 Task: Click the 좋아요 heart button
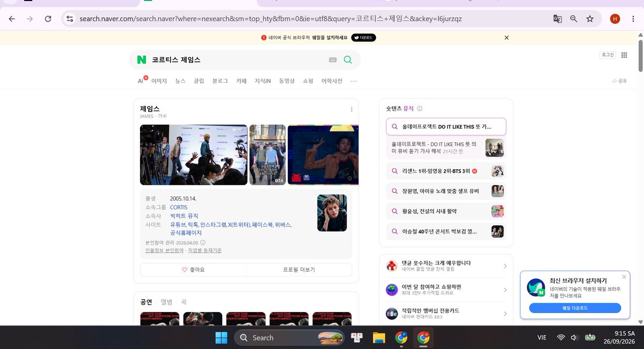tap(193, 270)
